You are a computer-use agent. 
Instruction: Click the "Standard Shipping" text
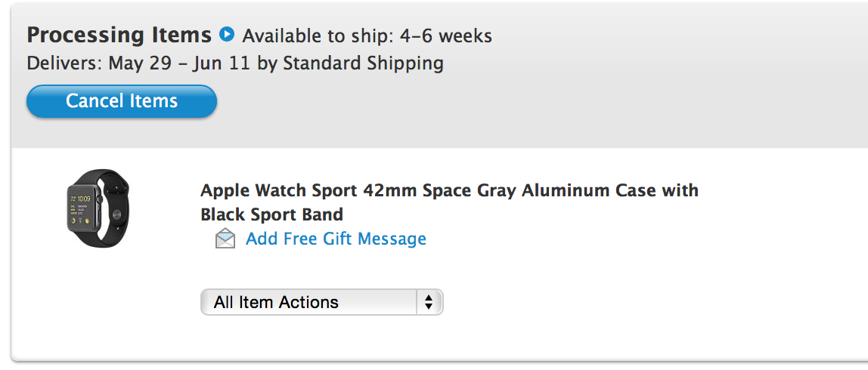point(363,63)
